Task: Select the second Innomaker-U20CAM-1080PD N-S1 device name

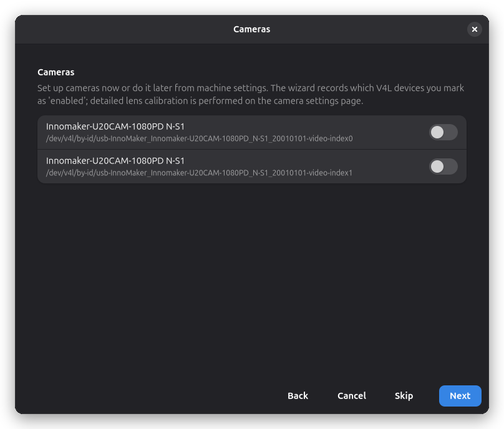Action: [115, 161]
